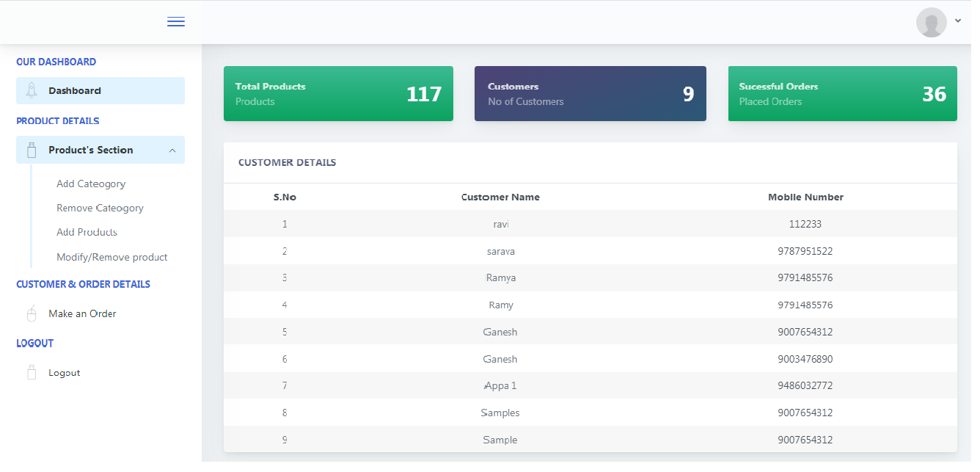Click the Successful Orders 36 card
The height and width of the screenshot is (472, 980).
coord(842,94)
